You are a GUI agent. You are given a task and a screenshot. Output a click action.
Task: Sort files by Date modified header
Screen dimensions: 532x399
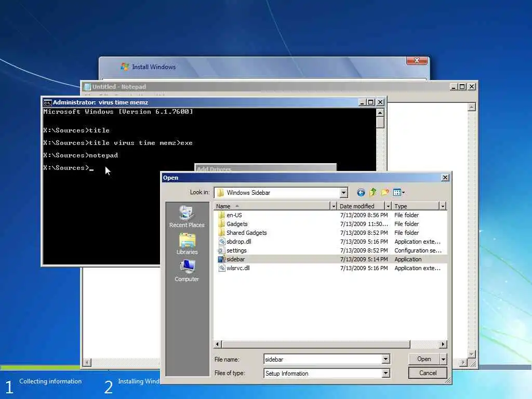point(361,206)
